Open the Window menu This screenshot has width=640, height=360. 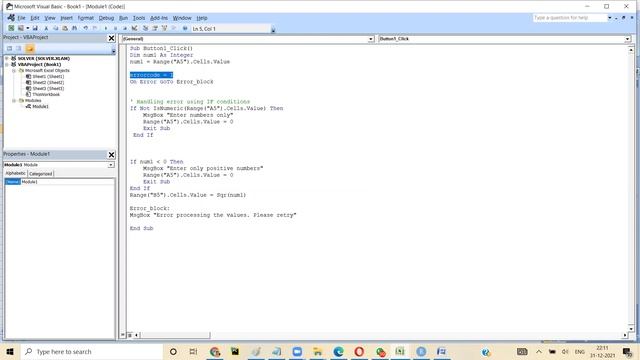182,18
